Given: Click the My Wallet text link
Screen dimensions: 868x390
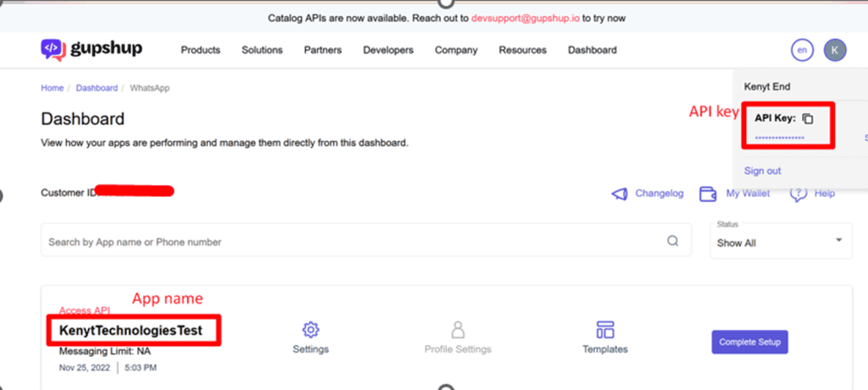Looking at the screenshot, I should click(748, 194).
